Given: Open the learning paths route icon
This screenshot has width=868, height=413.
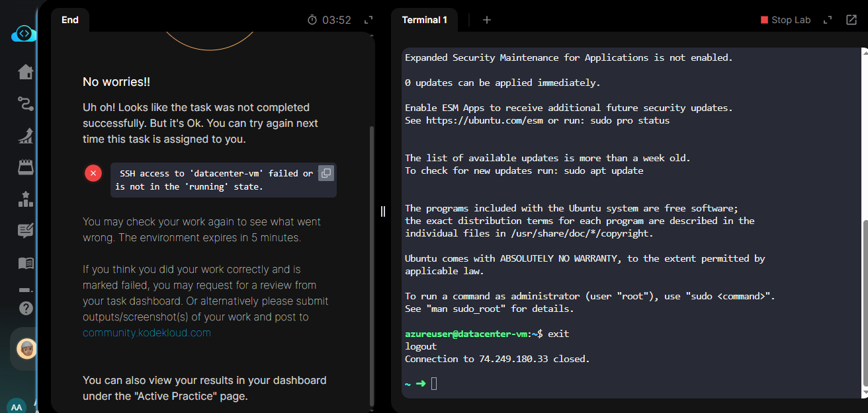Looking at the screenshot, I should click(x=26, y=103).
